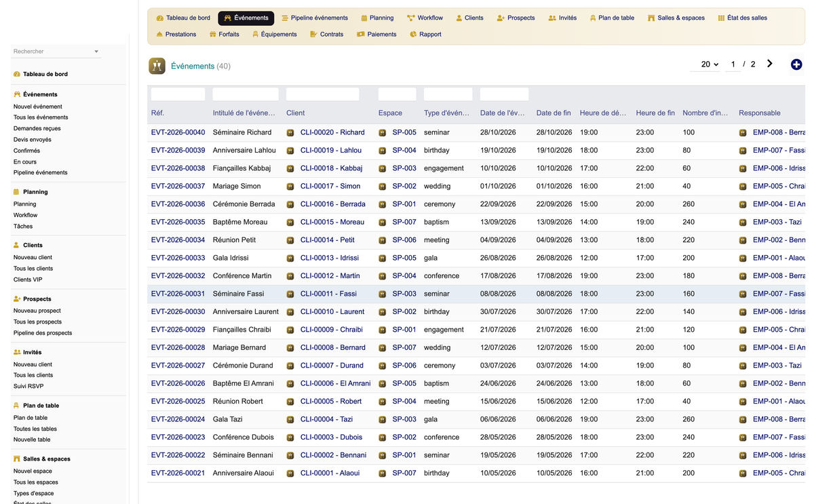The height and width of the screenshot is (504, 814).
Task: Open Suivi RSVP in sidebar
Action: click(x=28, y=386)
